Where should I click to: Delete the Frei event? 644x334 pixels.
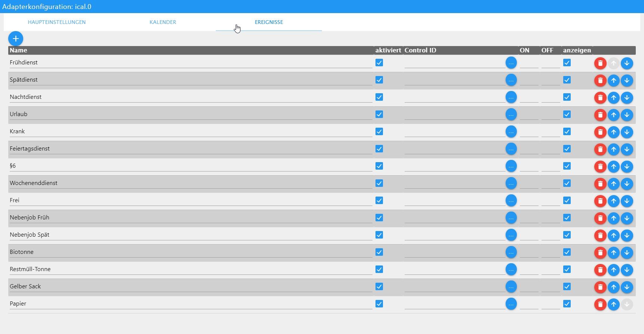click(600, 201)
